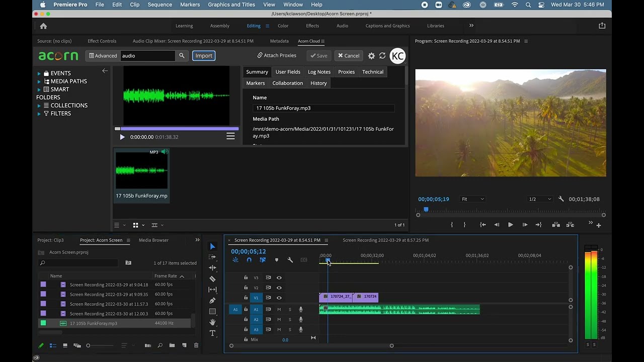Select the Ripple Edit tool
This screenshot has height=362, width=644.
[212, 268]
